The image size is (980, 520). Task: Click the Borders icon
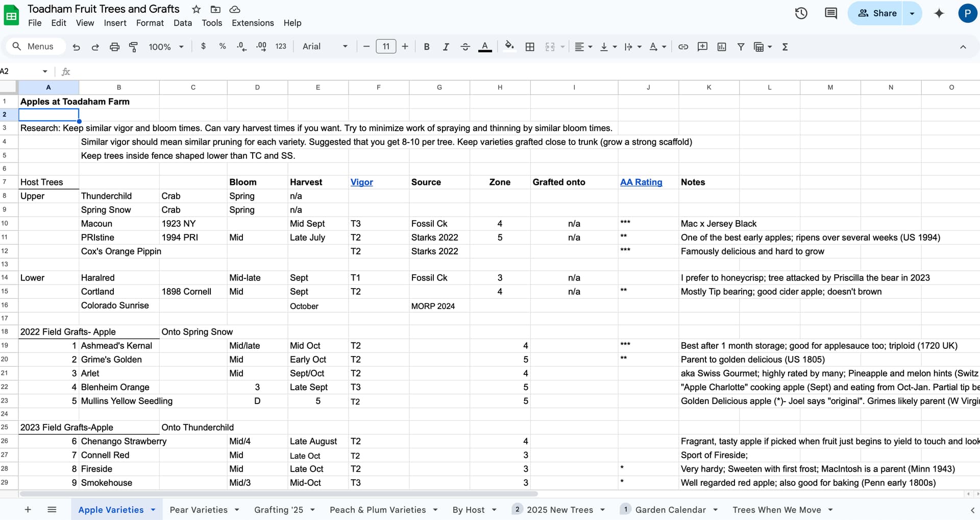tap(530, 47)
